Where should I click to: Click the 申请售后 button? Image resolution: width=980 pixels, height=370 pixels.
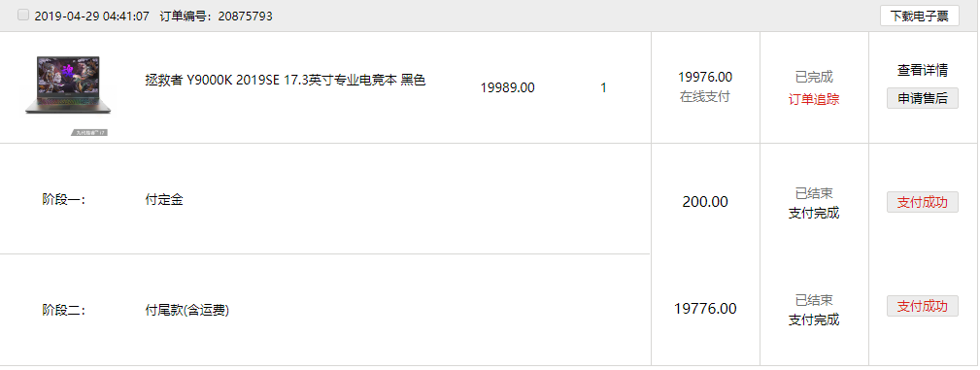[x=923, y=98]
